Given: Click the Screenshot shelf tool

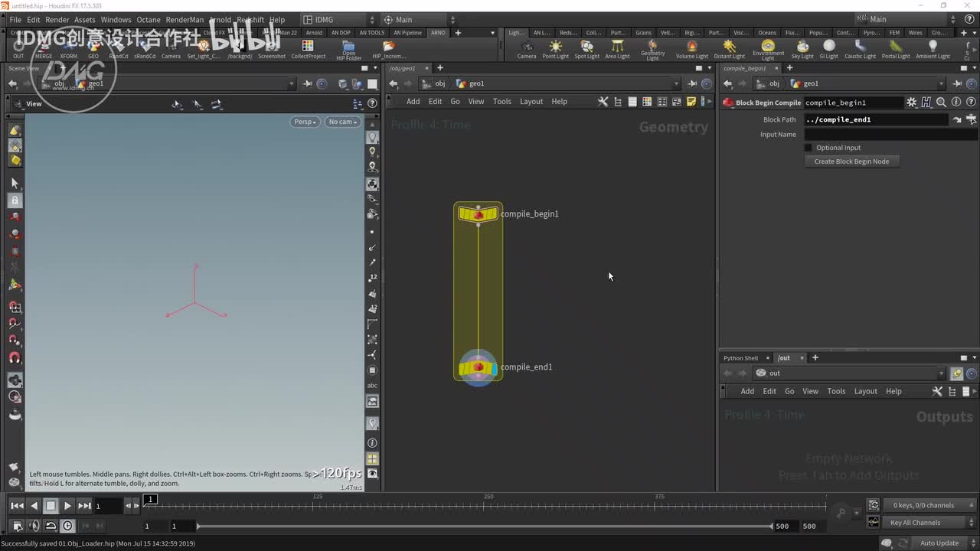Looking at the screenshot, I should coord(272,49).
